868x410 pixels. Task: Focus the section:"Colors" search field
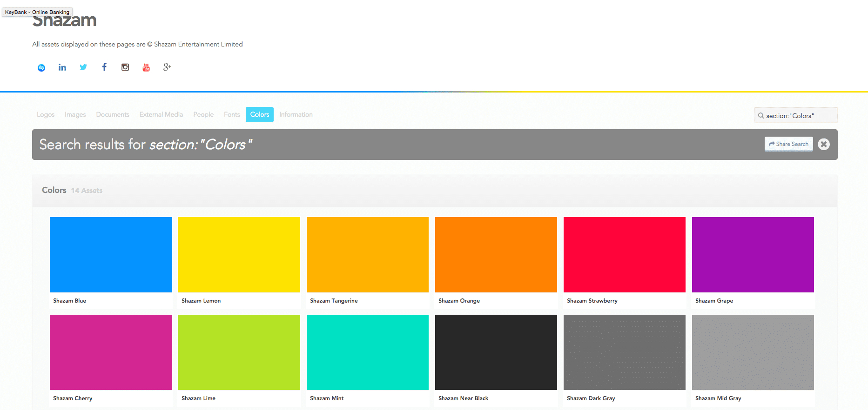click(796, 115)
